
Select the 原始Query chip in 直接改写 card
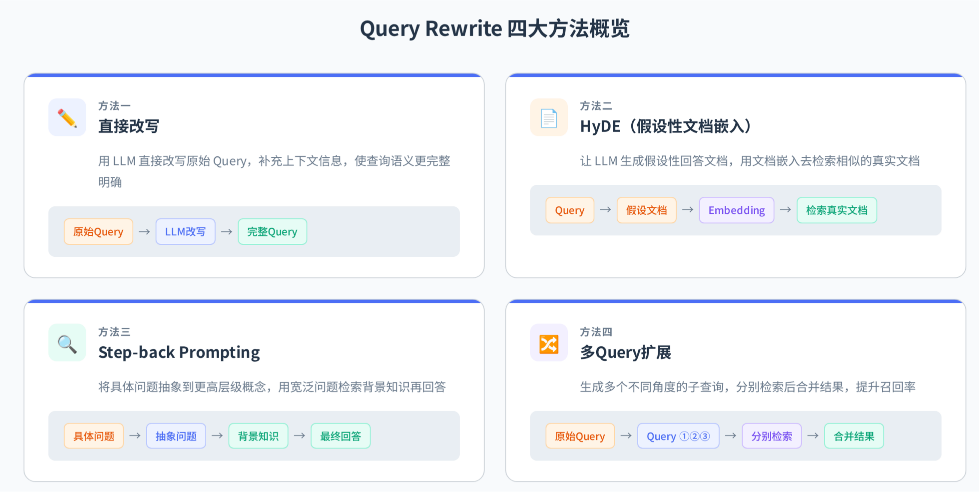pyautogui.click(x=98, y=232)
